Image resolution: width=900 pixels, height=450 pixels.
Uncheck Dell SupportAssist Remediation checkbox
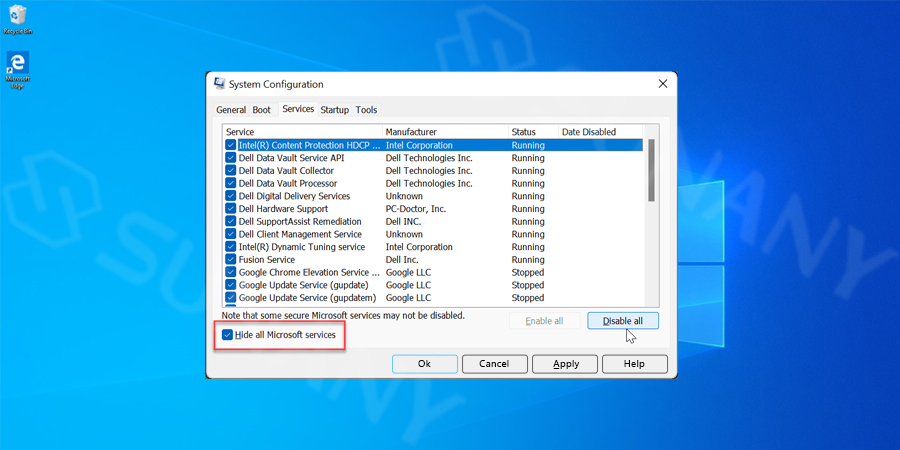pyautogui.click(x=231, y=222)
